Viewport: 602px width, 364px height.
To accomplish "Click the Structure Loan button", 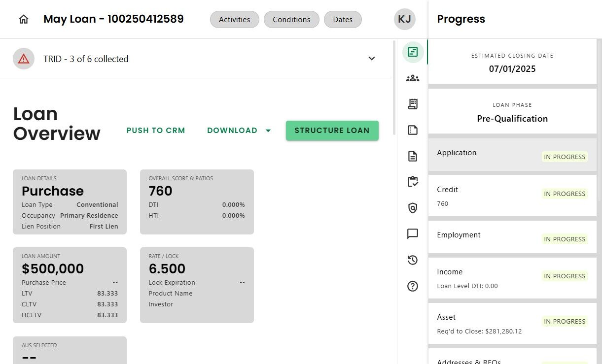I will point(332,131).
